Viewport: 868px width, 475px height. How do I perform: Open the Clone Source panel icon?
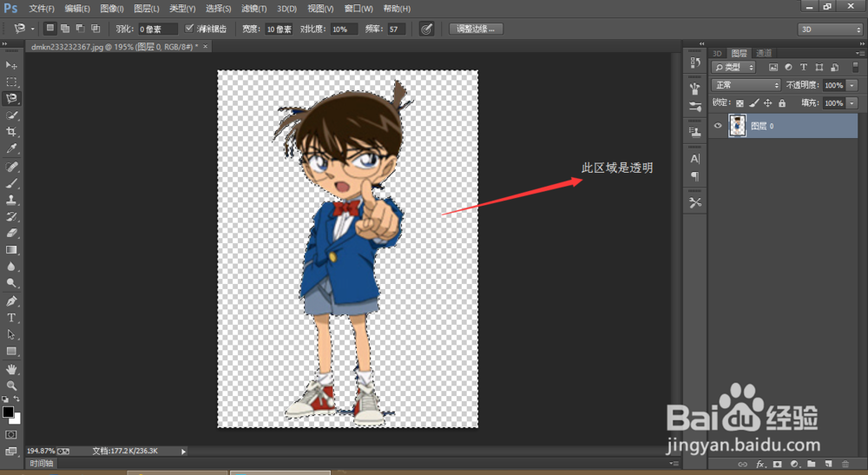tap(695, 132)
